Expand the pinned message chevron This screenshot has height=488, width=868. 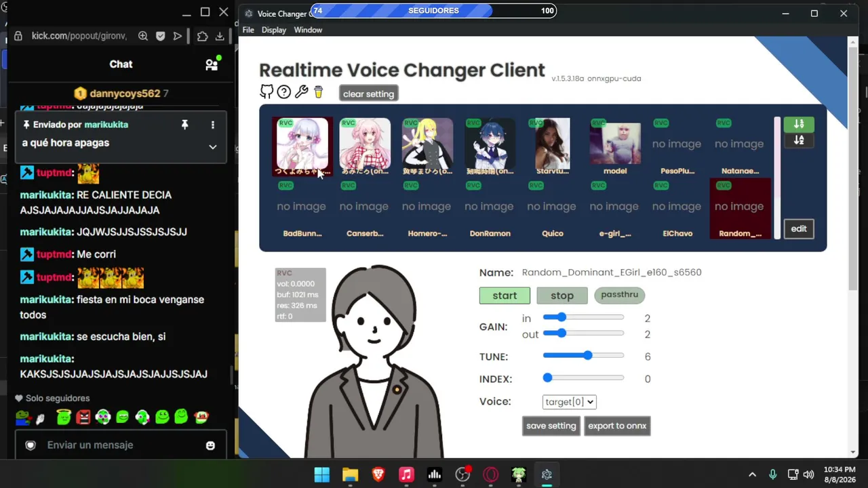point(212,147)
